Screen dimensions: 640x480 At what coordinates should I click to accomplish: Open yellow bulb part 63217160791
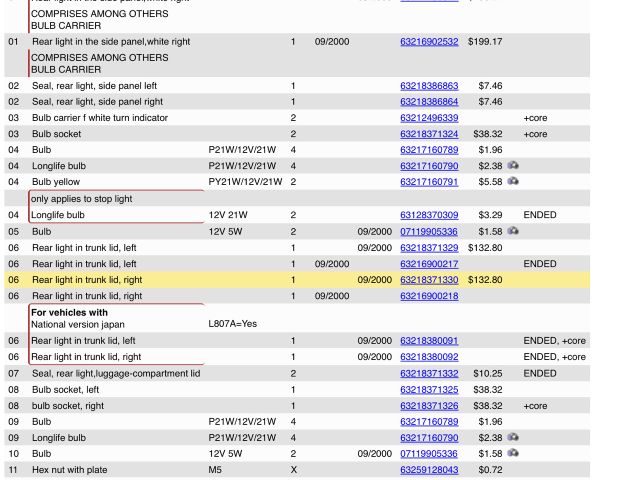pyautogui.click(x=429, y=182)
